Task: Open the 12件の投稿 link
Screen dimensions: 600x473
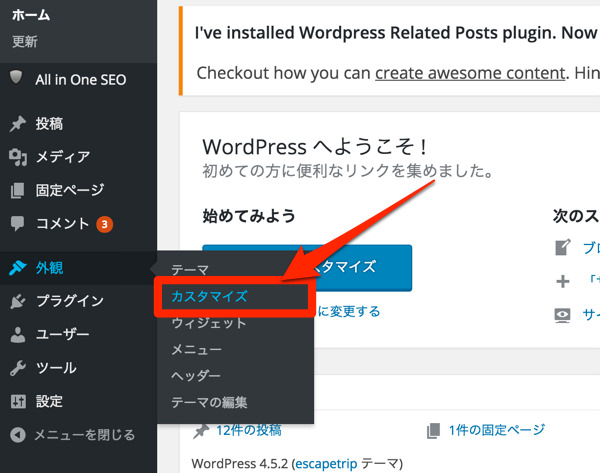Action: (x=249, y=431)
